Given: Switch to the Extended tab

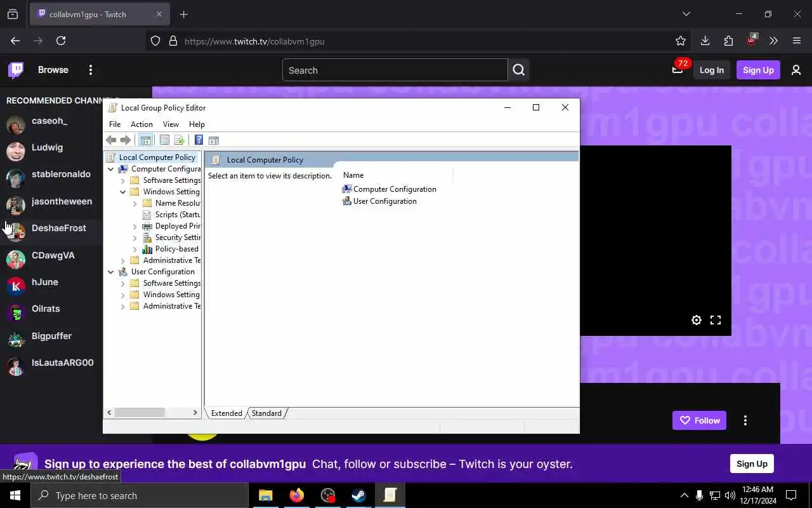Looking at the screenshot, I should coord(226,413).
